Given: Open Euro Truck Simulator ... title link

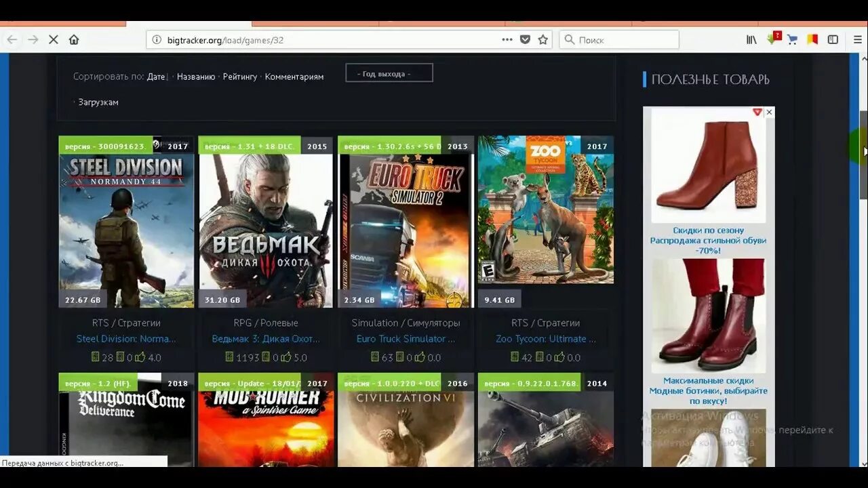Looking at the screenshot, I should 406,339.
